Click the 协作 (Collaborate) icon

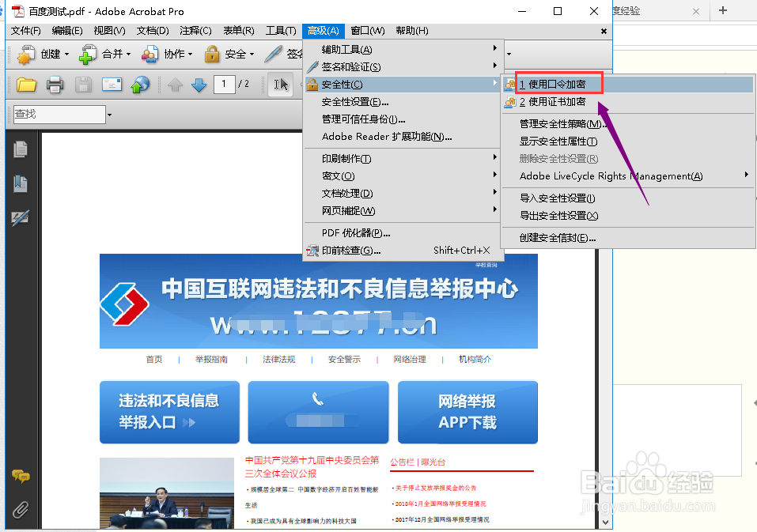(150, 53)
